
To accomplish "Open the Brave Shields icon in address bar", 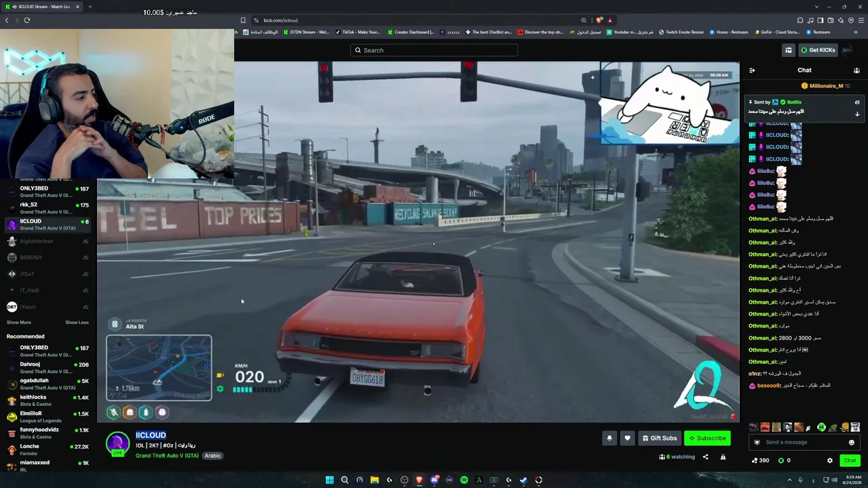I will coord(599,20).
